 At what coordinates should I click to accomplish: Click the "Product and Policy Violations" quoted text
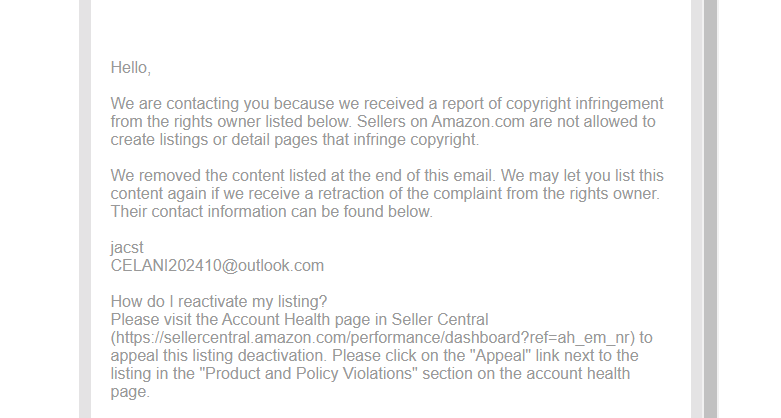308,373
